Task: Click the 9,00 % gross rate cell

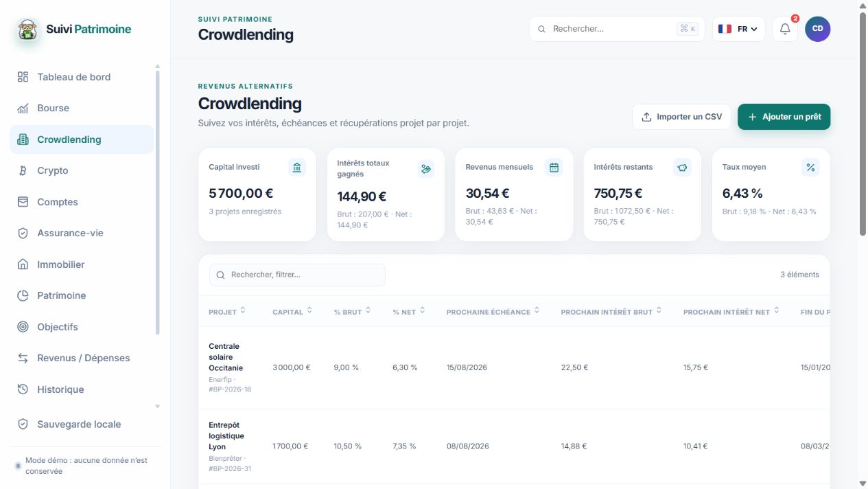Action: [x=347, y=367]
